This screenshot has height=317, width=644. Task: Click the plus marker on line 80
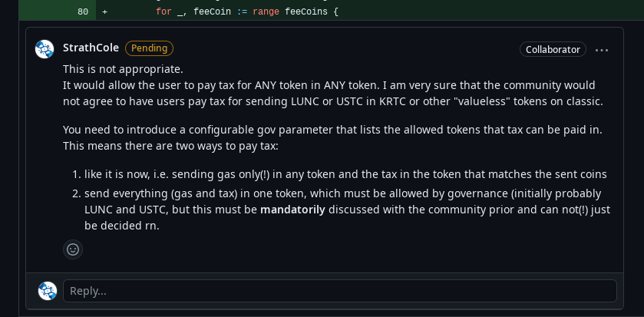[105, 12]
